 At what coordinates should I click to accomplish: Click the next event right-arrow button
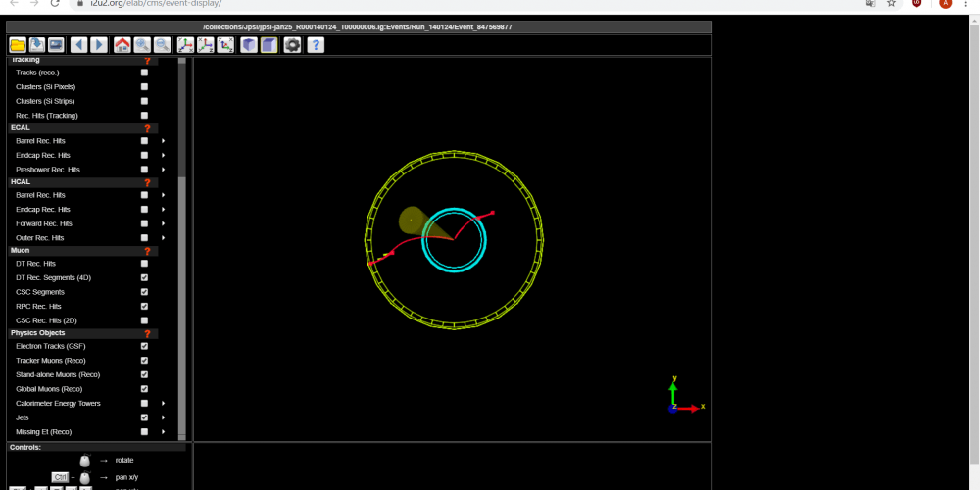coord(99,45)
